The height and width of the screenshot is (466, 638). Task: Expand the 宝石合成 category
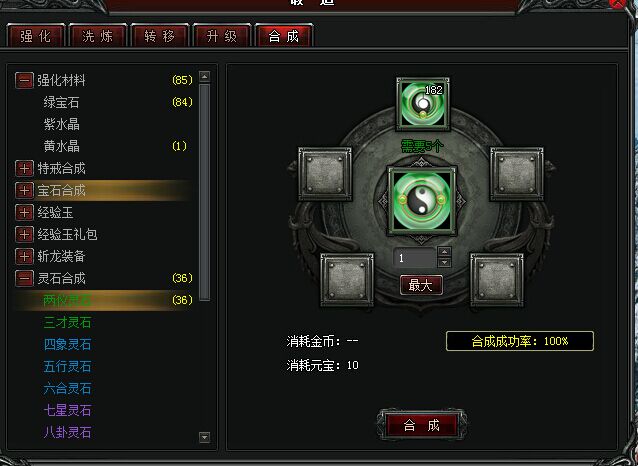click(x=24, y=190)
